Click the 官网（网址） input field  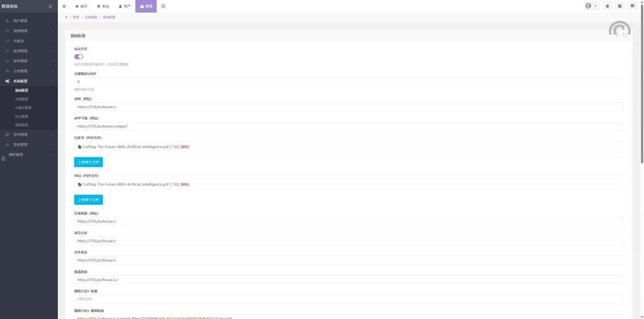tap(348, 107)
